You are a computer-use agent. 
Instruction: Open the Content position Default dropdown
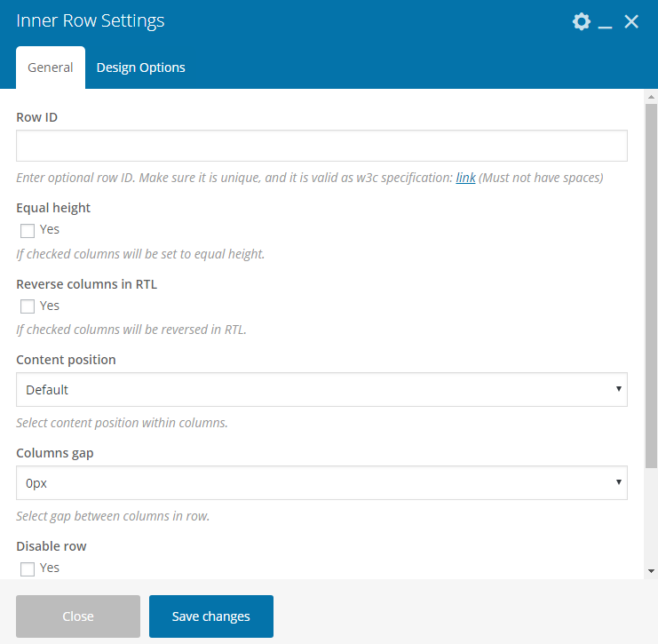click(x=321, y=390)
